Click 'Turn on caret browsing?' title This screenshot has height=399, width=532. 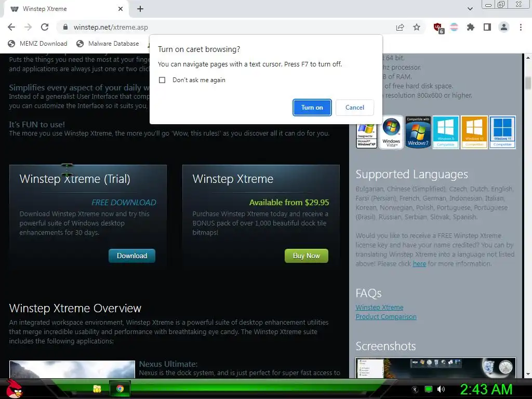pyautogui.click(x=199, y=49)
